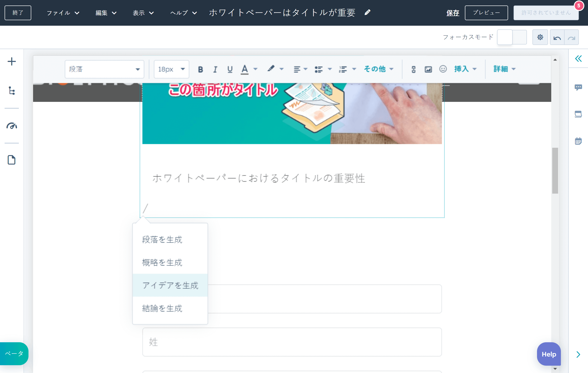The image size is (588, 373).
Task: Click the undo arrow icon
Action: click(x=557, y=38)
